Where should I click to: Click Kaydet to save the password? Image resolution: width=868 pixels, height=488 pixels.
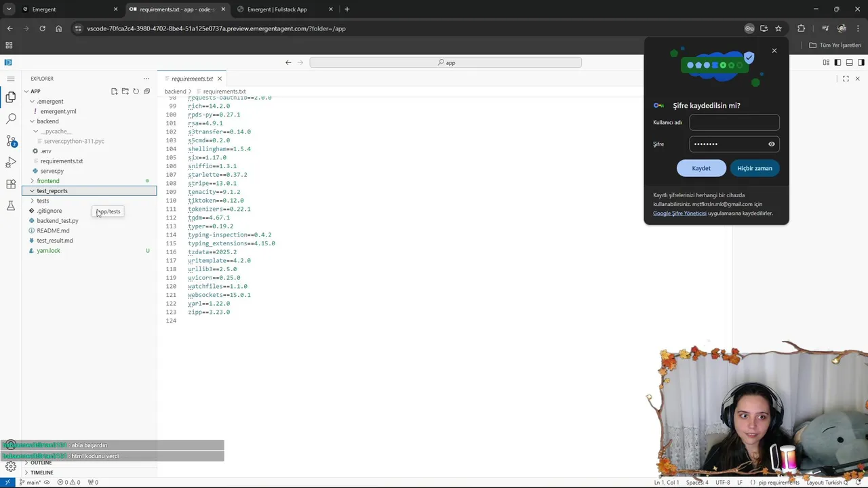tap(701, 168)
